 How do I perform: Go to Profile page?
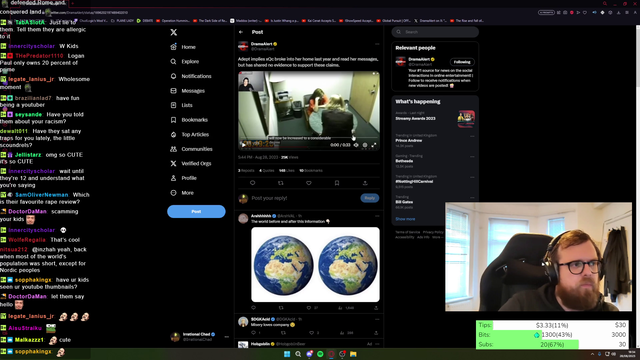[x=184, y=178]
